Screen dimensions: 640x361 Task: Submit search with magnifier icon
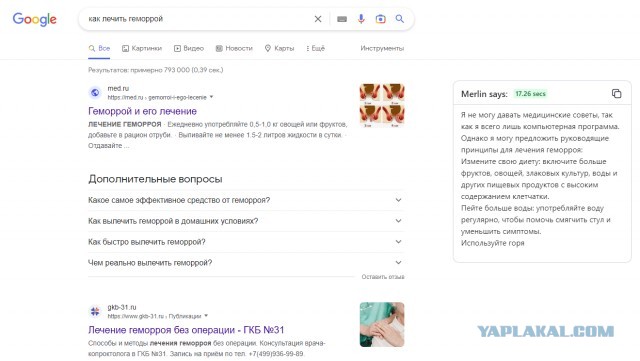[400, 19]
